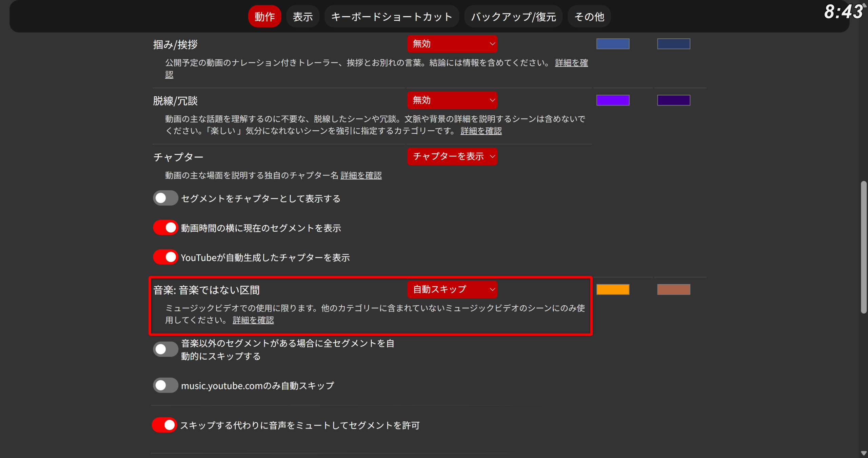The image size is (868, 458).
Task: Click 詳細を確認 link under チャプター
Action: [361, 175]
